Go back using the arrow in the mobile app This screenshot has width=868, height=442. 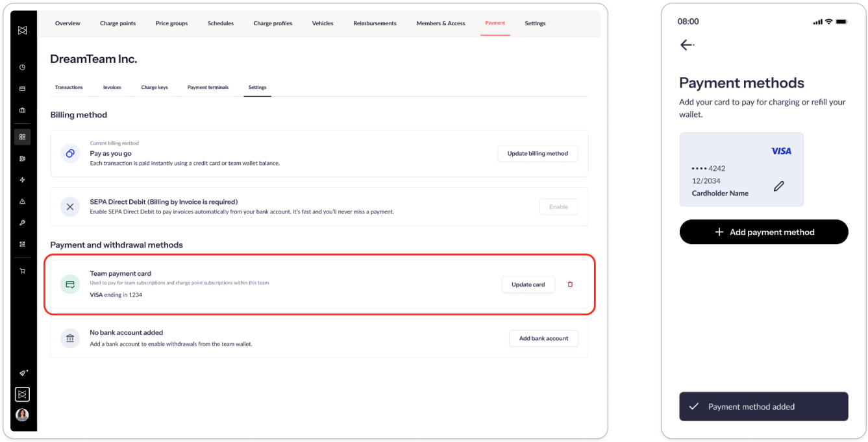687,45
